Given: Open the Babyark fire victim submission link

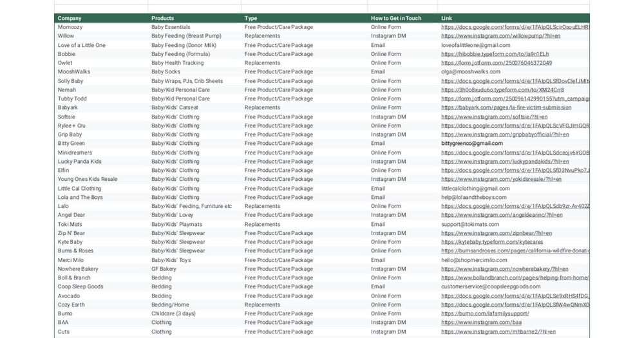Looking at the screenshot, I should click(x=506, y=108).
